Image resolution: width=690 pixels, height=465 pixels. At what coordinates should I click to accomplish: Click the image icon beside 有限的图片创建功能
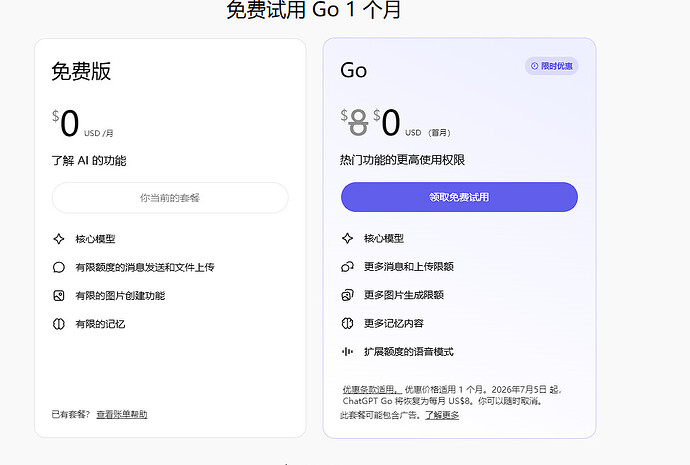(x=59, y=296)
